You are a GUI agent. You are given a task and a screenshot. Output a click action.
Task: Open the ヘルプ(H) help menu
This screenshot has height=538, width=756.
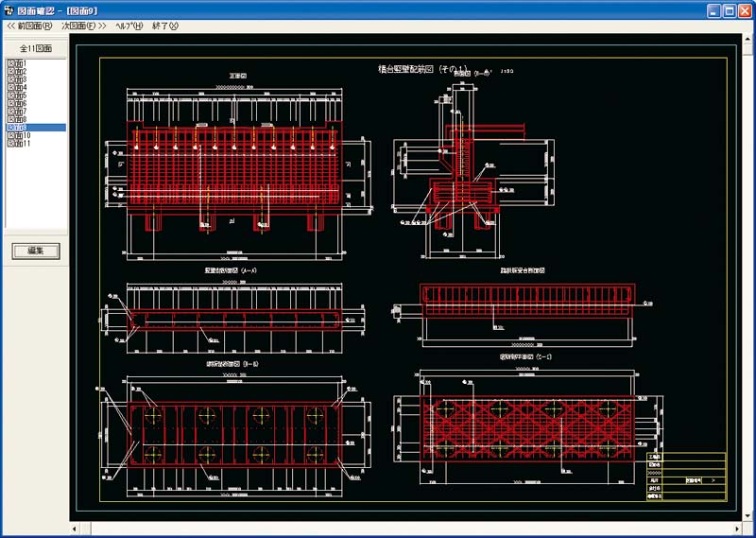(x=129, y=26)
